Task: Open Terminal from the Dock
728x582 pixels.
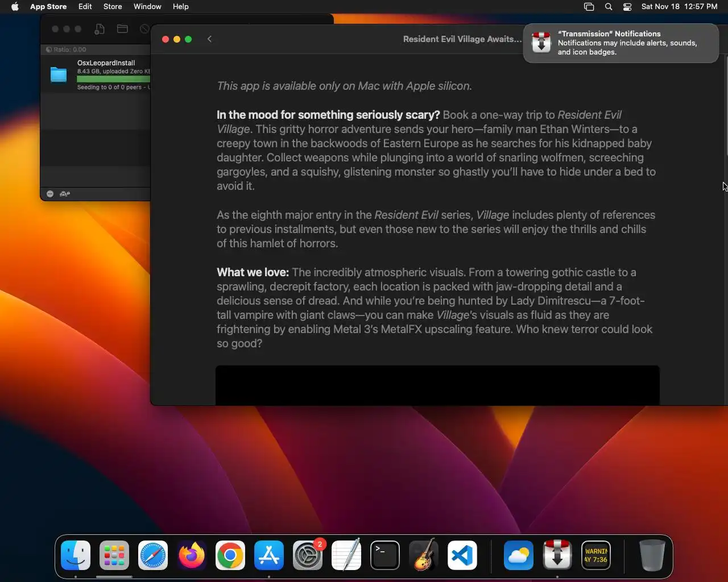Action: point(385,555)
